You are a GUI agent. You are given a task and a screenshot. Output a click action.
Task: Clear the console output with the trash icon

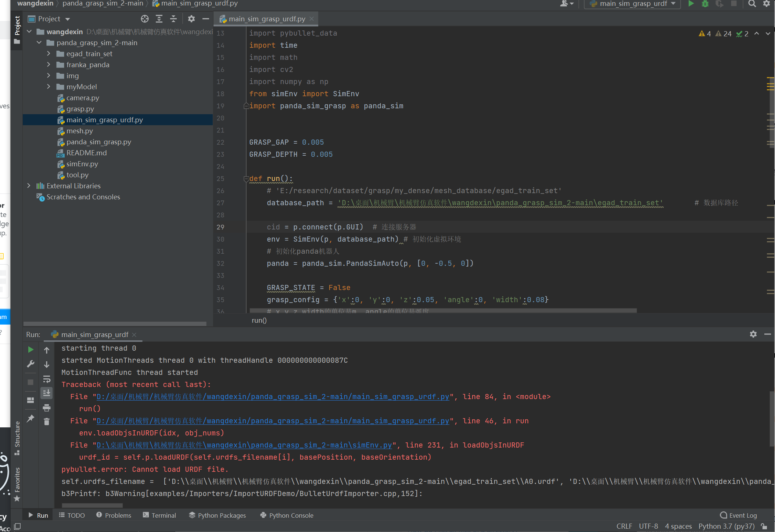pyautogui.click(x=47, y=421)
